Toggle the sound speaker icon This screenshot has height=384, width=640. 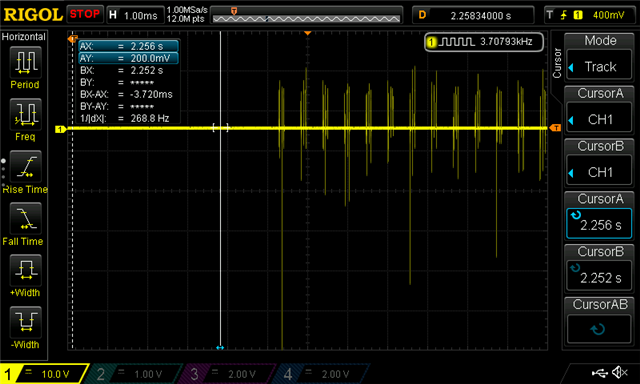620,372
